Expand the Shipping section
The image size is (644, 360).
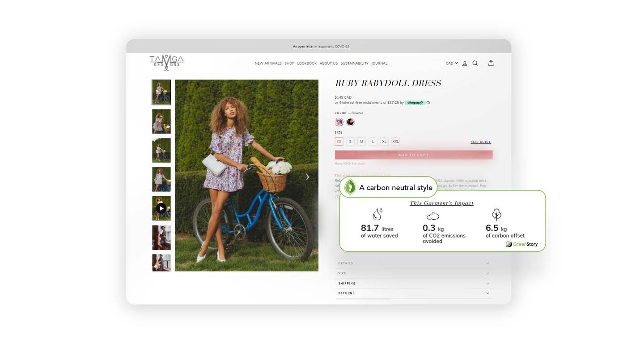413,284
